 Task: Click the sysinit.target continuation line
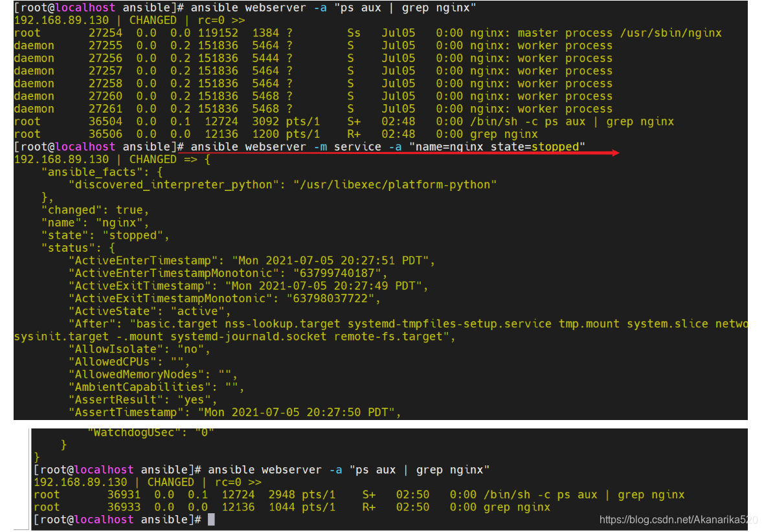234,337
